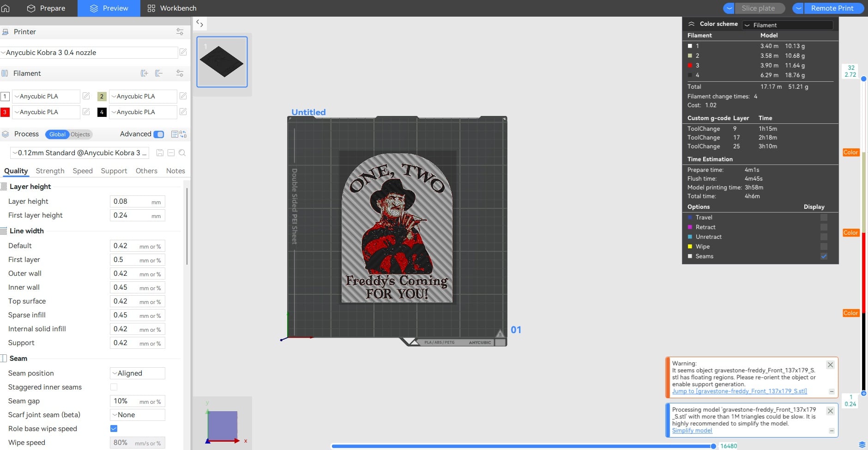Toggle the Advanced mode switch

tap(159, 134)
